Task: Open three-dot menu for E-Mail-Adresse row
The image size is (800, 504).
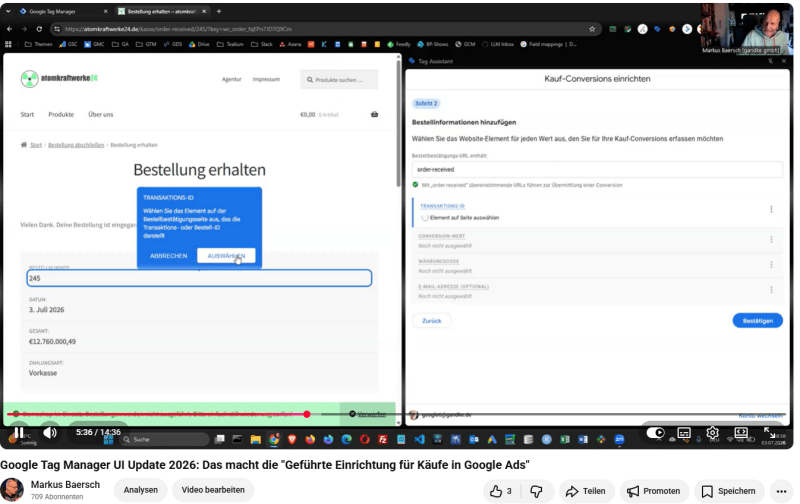Action: (x=771, y=289)
